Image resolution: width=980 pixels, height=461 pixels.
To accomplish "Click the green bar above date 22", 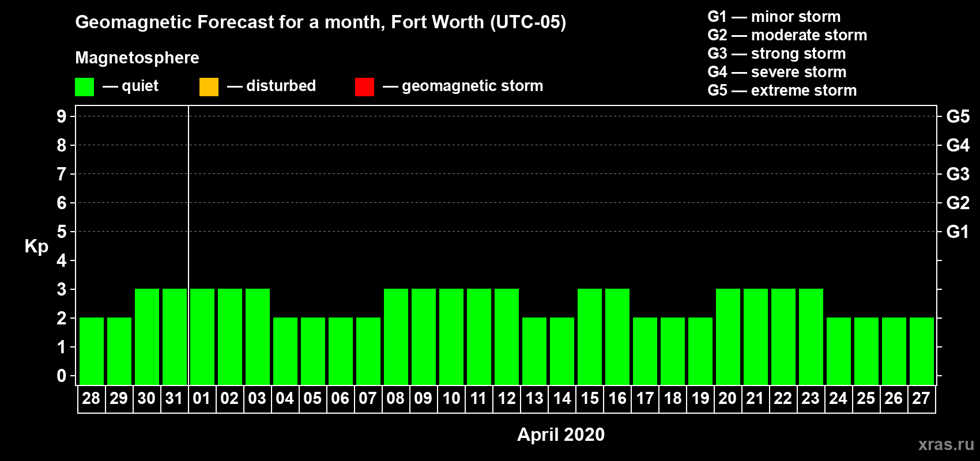I will pos(783,337).
